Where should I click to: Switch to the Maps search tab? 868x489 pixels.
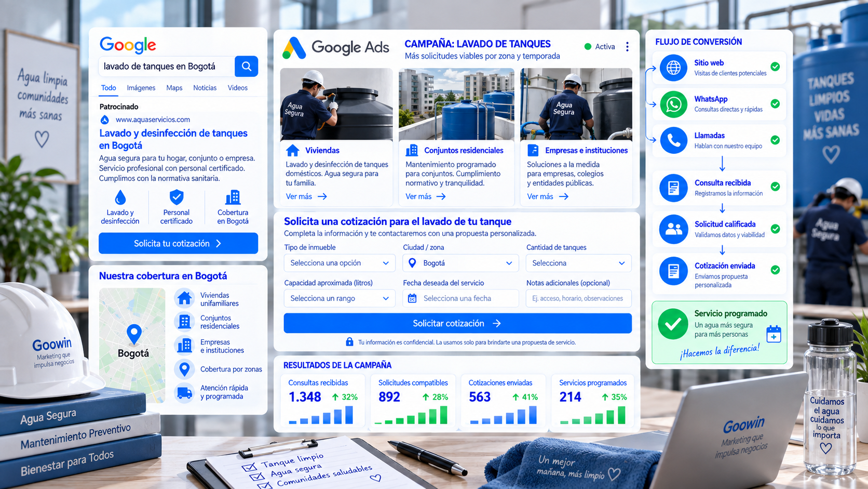174,88
